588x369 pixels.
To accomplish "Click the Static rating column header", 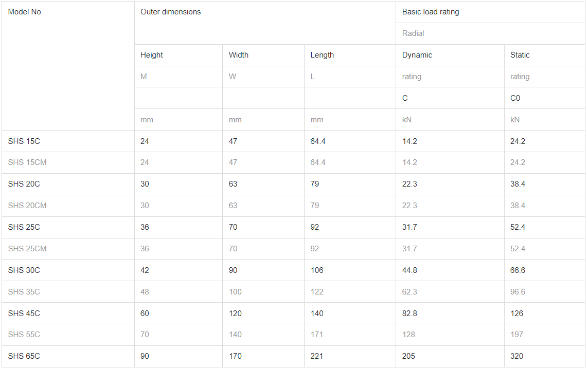I will coord(520,55).
